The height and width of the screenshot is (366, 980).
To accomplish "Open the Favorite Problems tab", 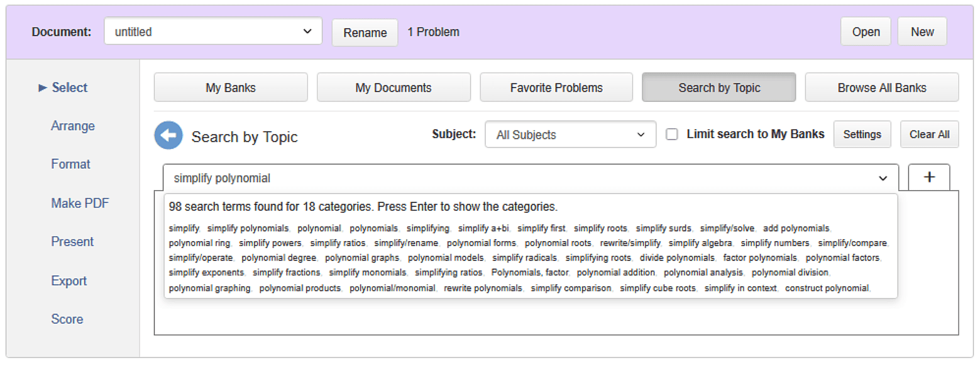I will [556, 87].
